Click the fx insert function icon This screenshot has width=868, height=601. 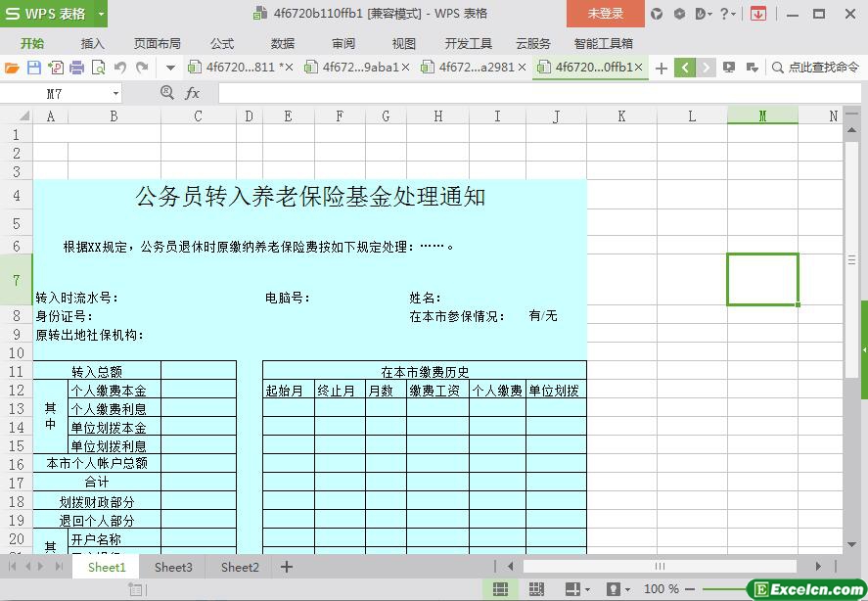click(x=192, y=93)
